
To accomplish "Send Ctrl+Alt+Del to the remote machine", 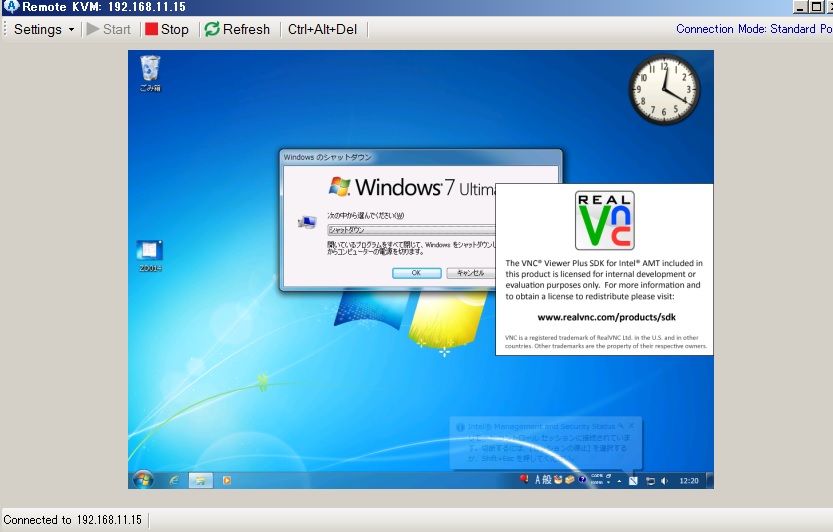I will click(x=322, y=29).
